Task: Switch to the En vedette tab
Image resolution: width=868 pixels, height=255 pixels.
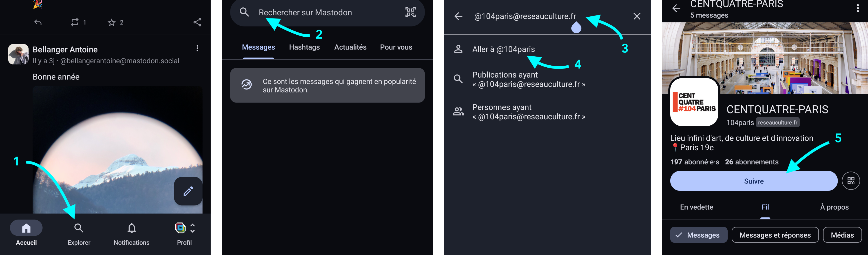Action: (x=696, y=207)
